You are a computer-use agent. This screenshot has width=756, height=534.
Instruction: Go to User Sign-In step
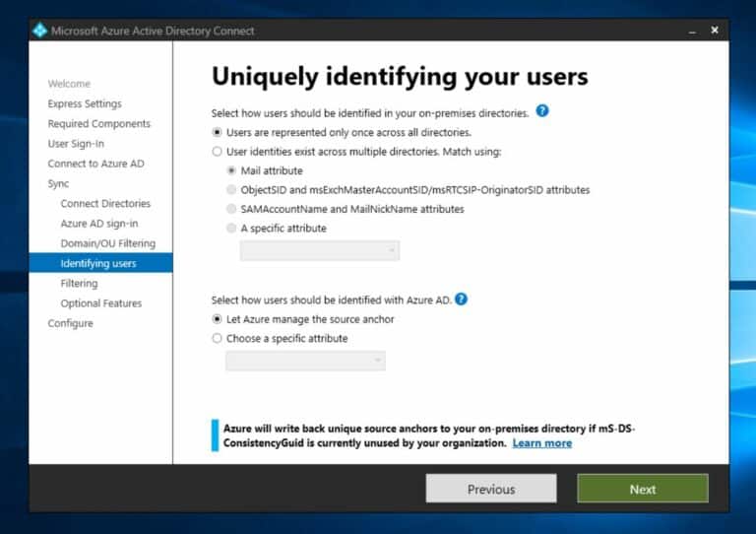pyautogui.click(x=76, y=144)
